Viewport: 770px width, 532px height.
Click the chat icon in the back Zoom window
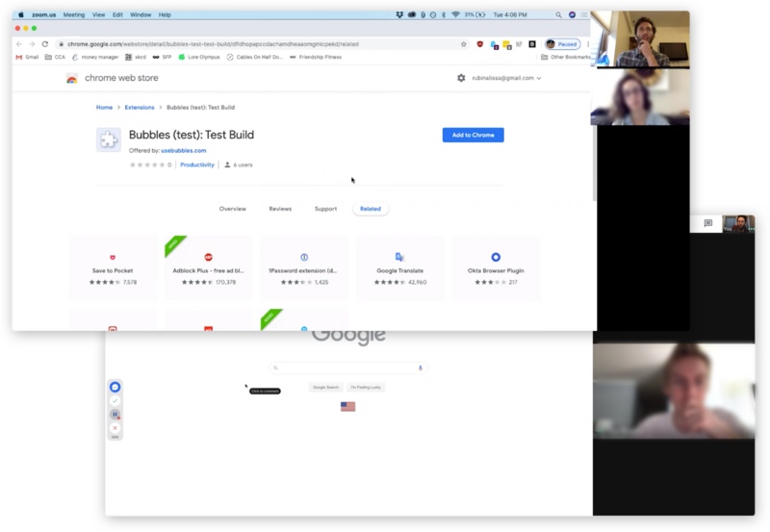(x=708, y=223)
